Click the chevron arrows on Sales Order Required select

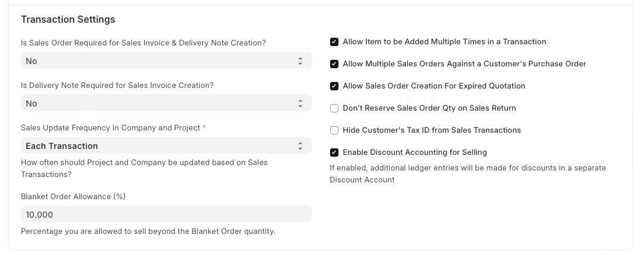coord(300,61)
